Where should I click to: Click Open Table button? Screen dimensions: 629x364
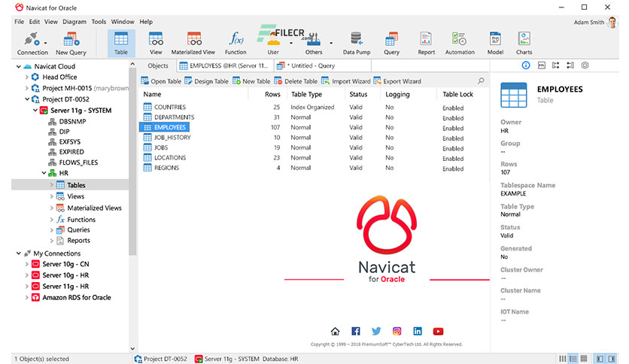click(161, 81)
